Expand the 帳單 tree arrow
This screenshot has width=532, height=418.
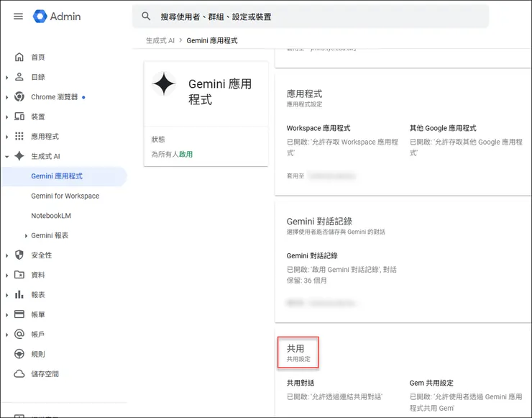tap(6, 315)
